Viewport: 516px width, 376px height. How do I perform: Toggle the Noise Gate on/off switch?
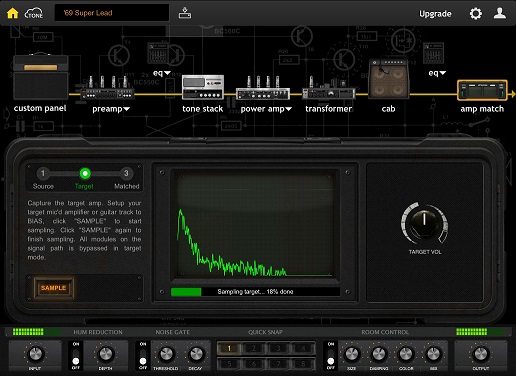(x=143, y=356)
